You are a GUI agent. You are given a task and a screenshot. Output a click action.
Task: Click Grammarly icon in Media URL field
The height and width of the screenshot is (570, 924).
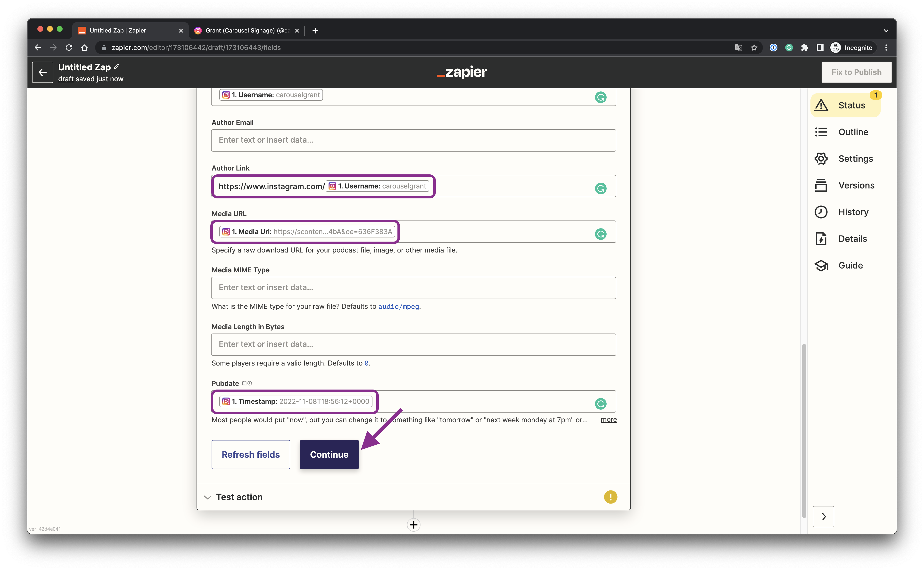600,234
